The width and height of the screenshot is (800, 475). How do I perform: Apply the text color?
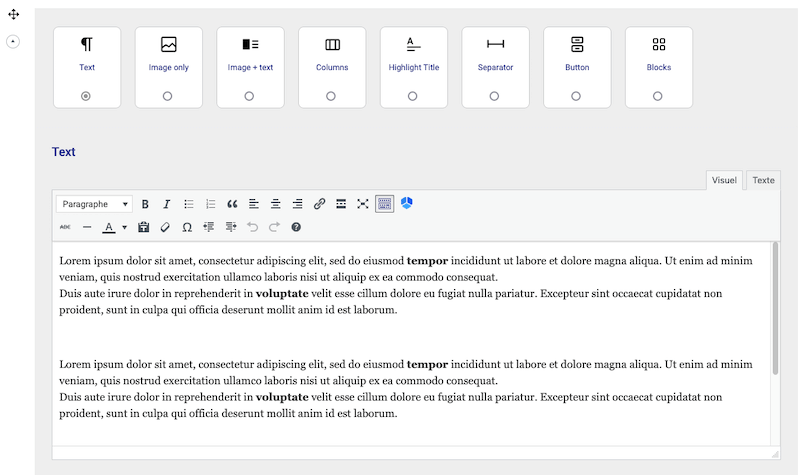click(109, 227)
